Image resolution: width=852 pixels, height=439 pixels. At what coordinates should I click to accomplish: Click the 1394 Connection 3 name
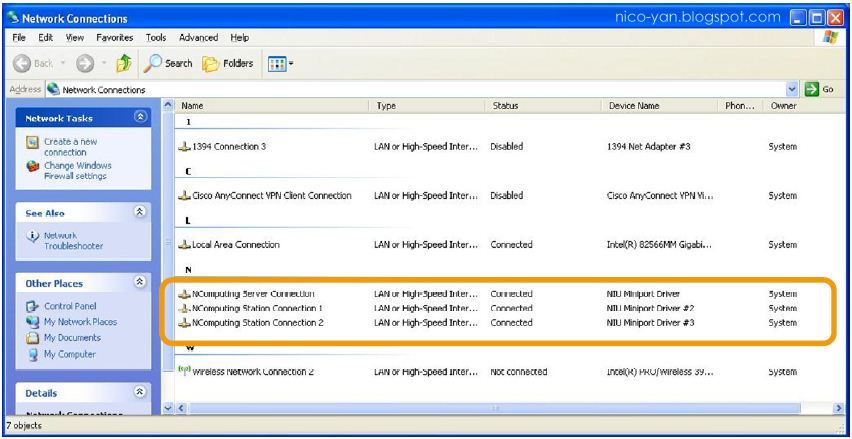click(229, 147)
